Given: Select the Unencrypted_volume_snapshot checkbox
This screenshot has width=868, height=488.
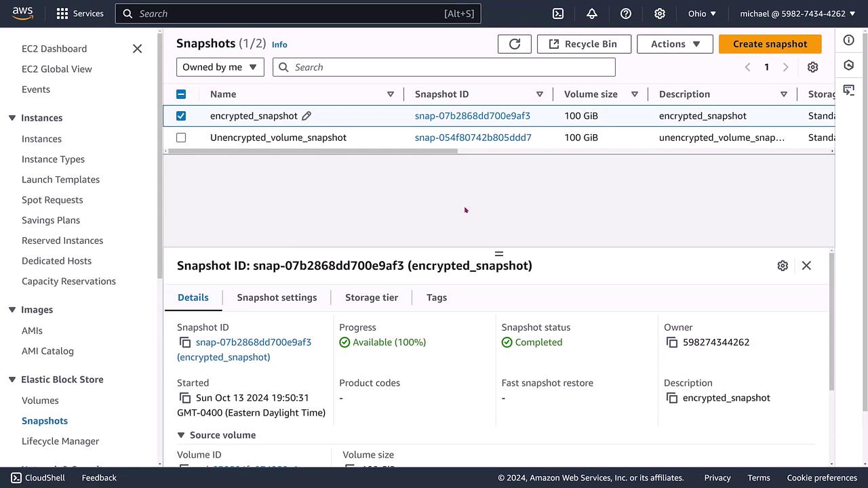Looking at the screenshot, I should point(181,138).
